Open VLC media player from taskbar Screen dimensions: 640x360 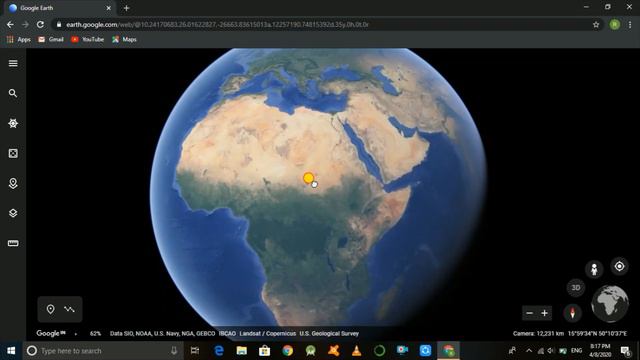[356, 351]
